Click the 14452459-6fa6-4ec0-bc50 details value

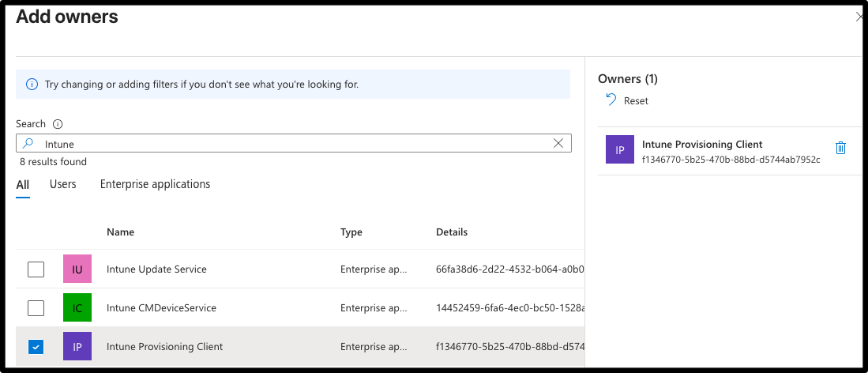coord(510,307)
